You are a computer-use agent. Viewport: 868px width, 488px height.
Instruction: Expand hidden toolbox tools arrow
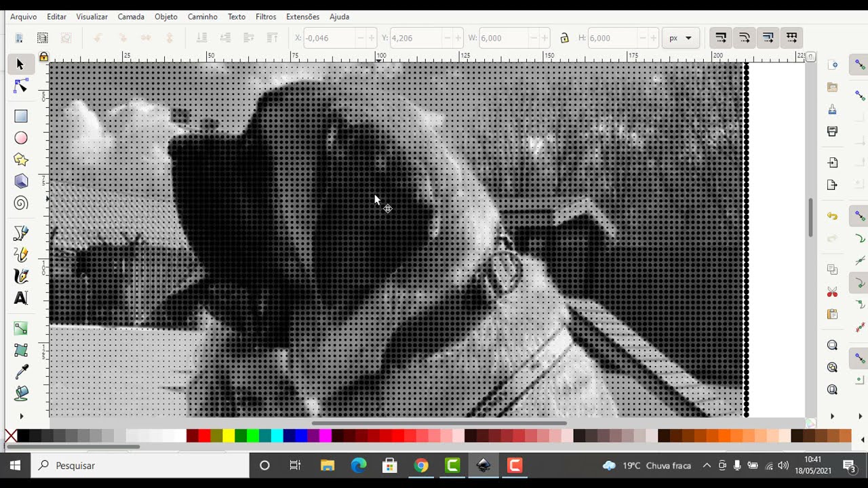(21, 416)
